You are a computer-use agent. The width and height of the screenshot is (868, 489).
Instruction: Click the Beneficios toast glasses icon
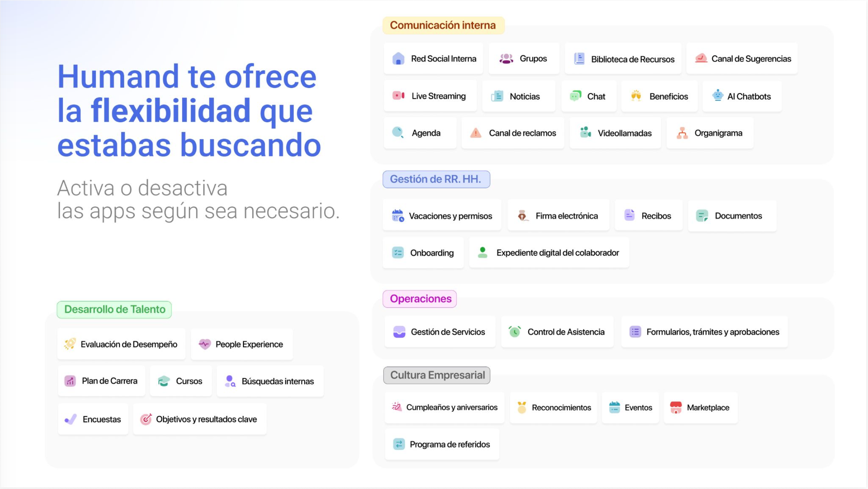coord(636,96)
